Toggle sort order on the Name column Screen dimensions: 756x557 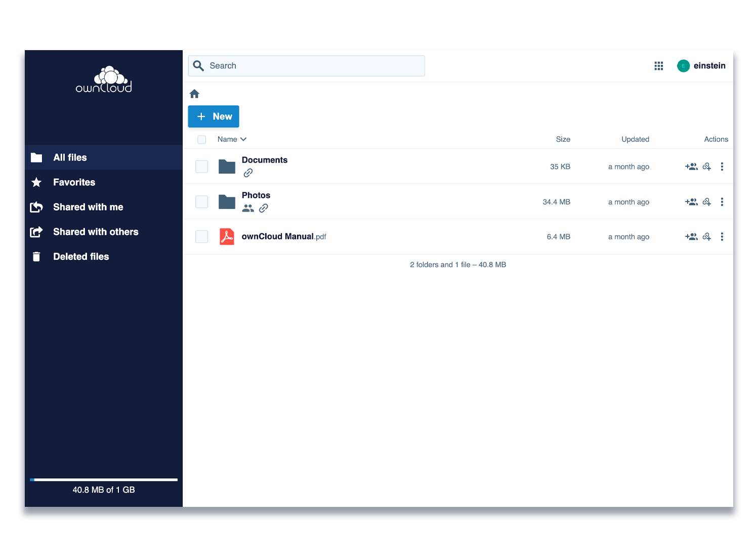point(232,139)
